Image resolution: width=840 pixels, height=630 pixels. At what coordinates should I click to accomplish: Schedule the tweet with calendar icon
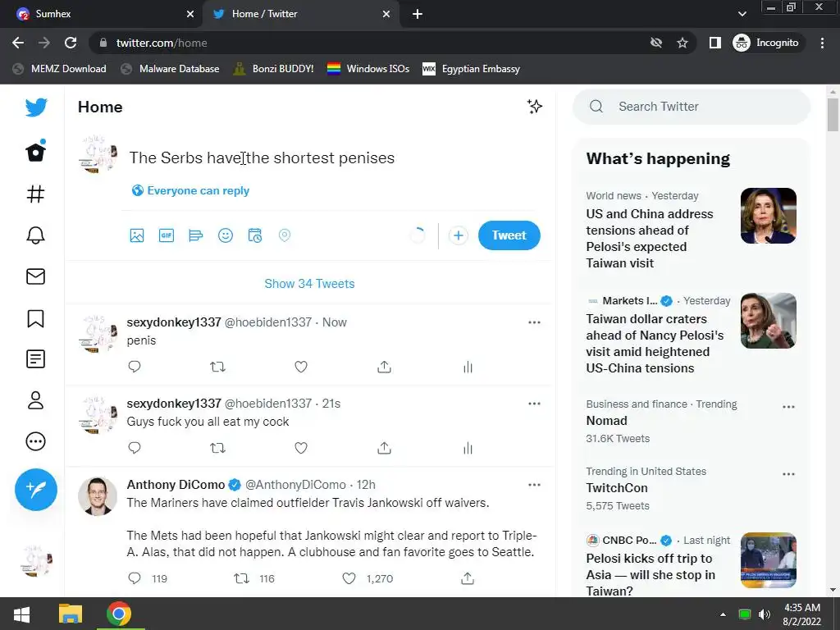[255, 235]
